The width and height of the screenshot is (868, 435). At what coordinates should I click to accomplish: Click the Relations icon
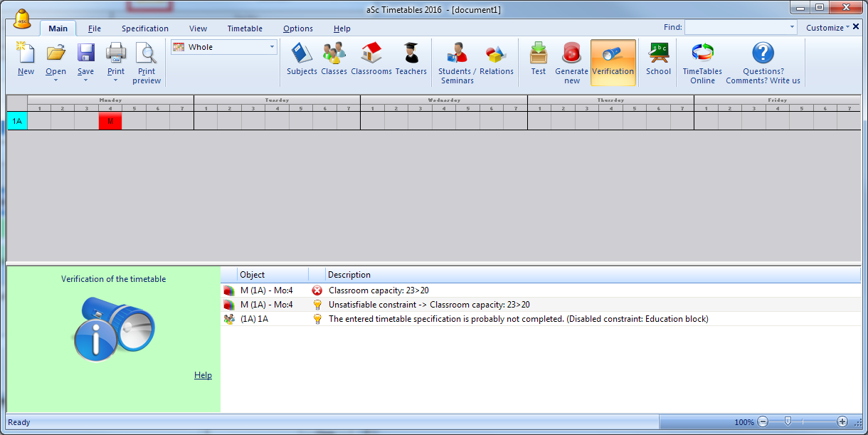tap(496, 54)
